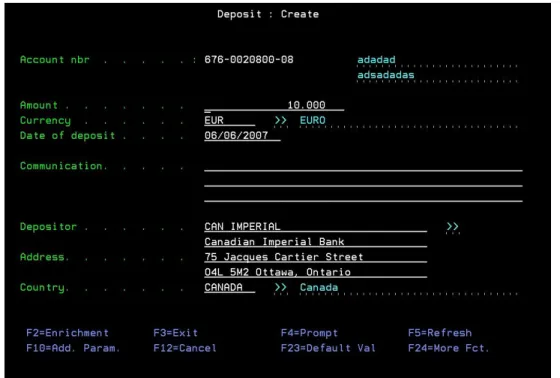Select the Currency field containing EUR

230,120
